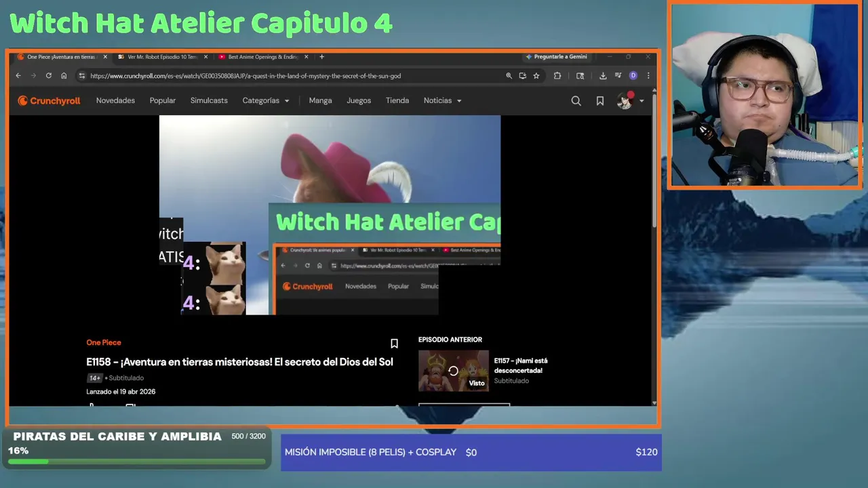
Task: Open a new browser tab with plus
Action: click(x=321, y=57)
